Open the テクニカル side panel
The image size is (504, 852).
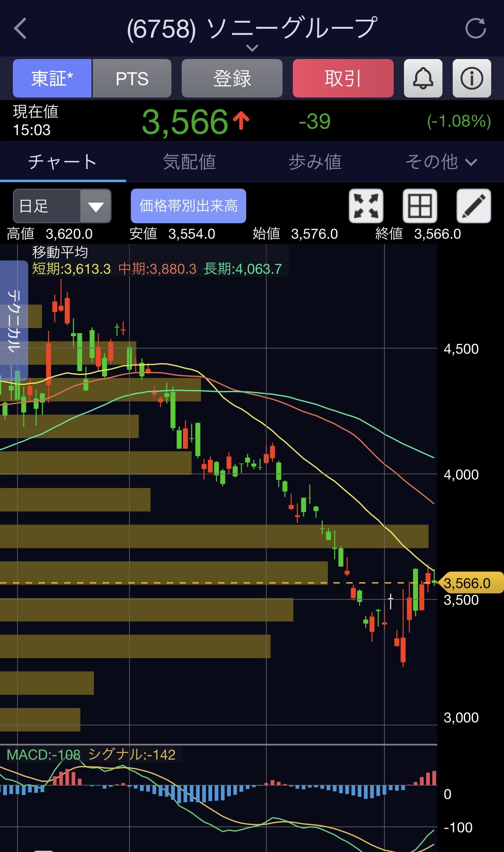[14, 320]
